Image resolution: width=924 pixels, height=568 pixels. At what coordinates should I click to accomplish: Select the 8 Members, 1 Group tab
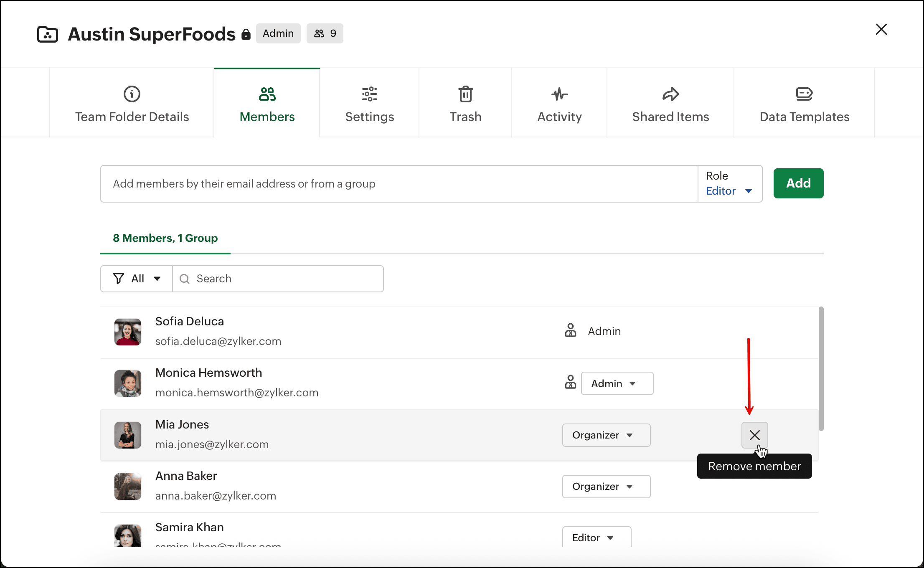pyautogui.click(x=165, y=238)
